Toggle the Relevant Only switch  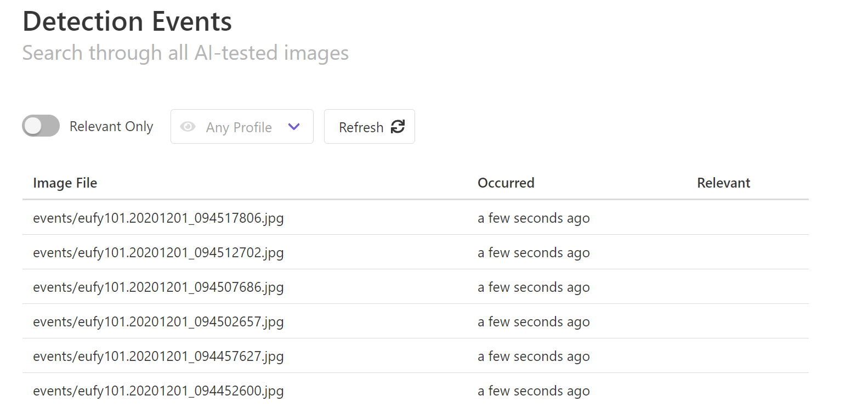point(41,126)
